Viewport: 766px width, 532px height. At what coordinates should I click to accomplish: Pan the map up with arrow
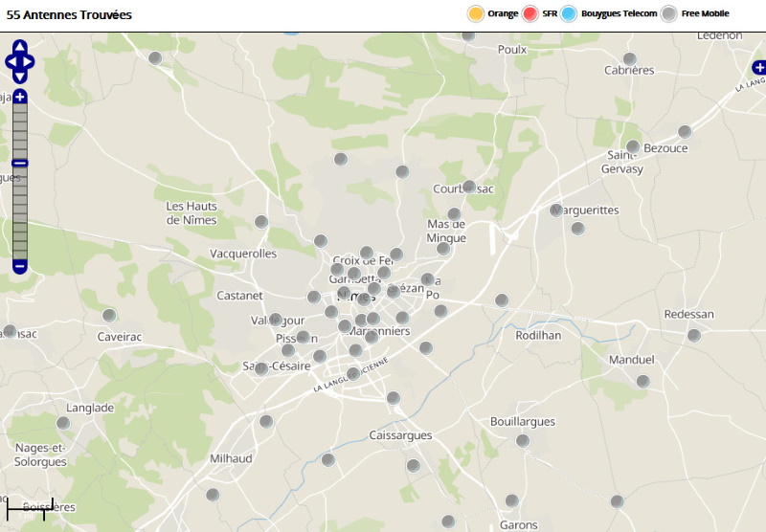click(20, 46)
